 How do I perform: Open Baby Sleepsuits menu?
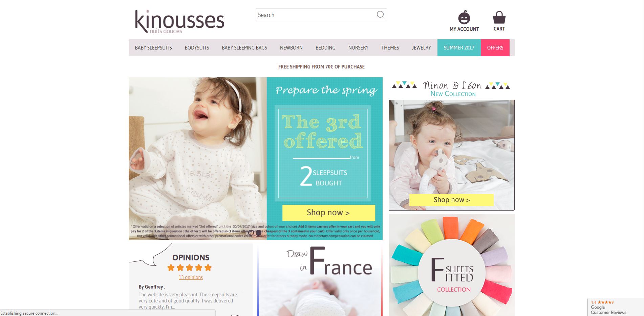[153, 48]
